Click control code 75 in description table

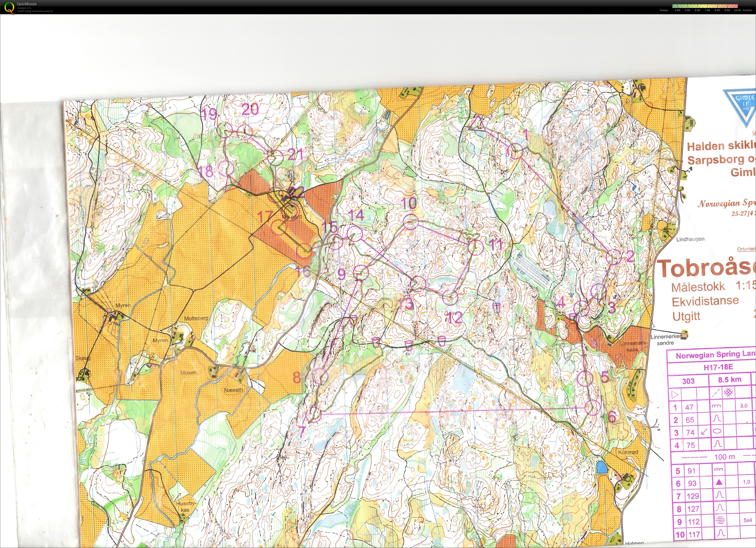tap(691, 445)
